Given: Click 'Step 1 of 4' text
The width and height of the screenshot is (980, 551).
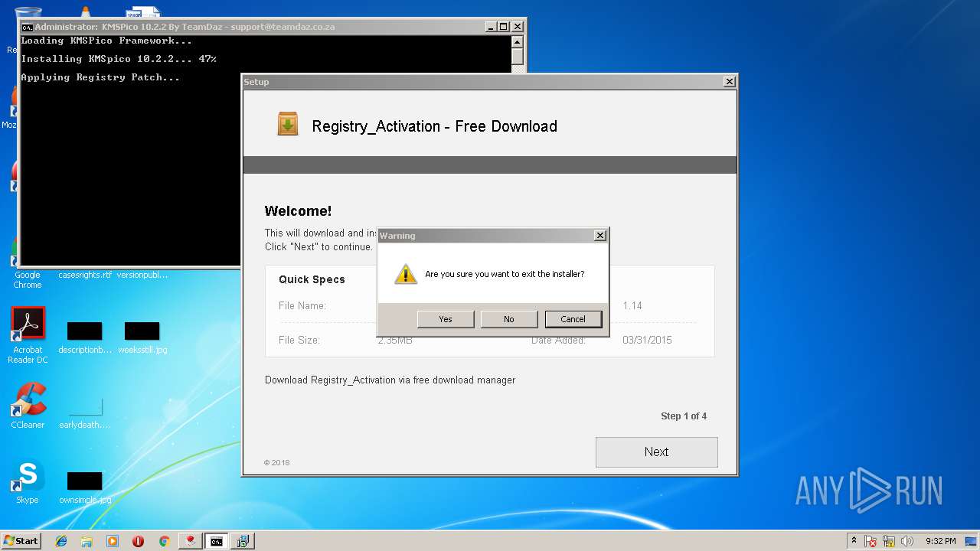Looking at the screenshot, I should [684, 416].
